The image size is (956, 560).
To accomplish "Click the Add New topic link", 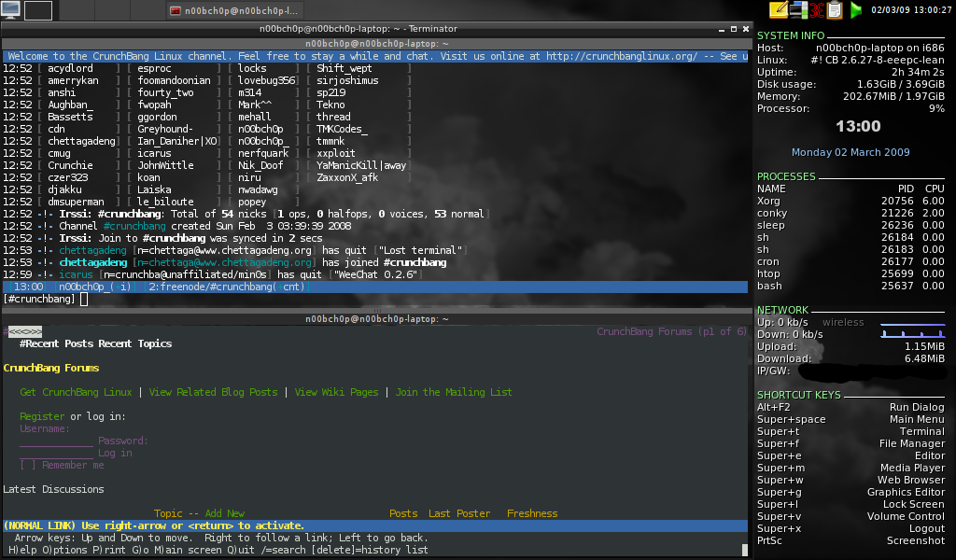I will pos(224,513).
